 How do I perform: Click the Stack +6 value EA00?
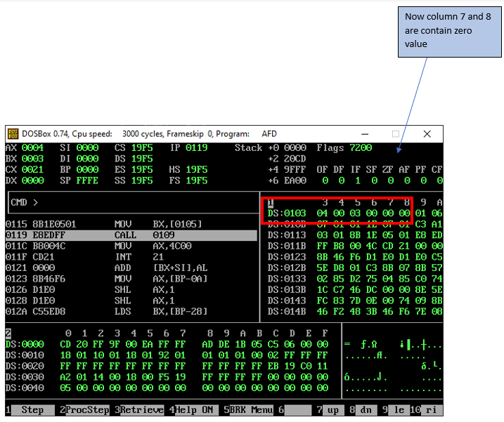pos(295,181)
